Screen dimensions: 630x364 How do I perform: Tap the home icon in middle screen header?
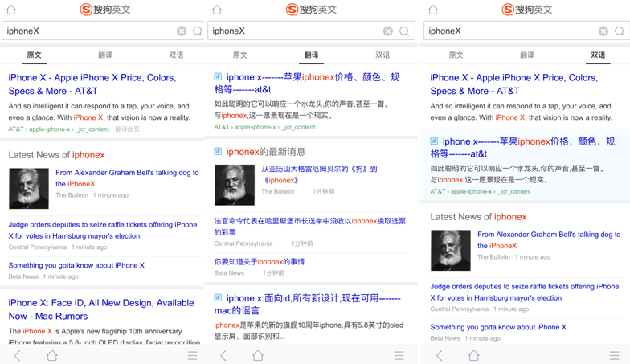pyautogui.click(x=217, y=10)
